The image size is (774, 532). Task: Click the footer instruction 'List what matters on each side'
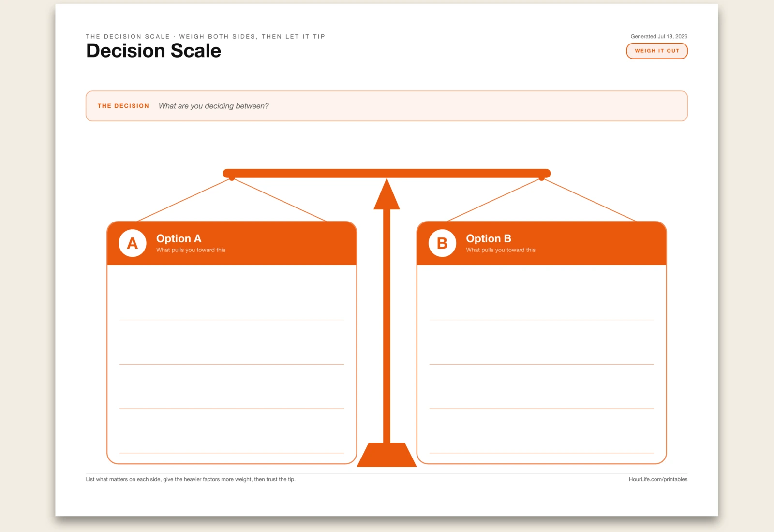click(191, 479)
